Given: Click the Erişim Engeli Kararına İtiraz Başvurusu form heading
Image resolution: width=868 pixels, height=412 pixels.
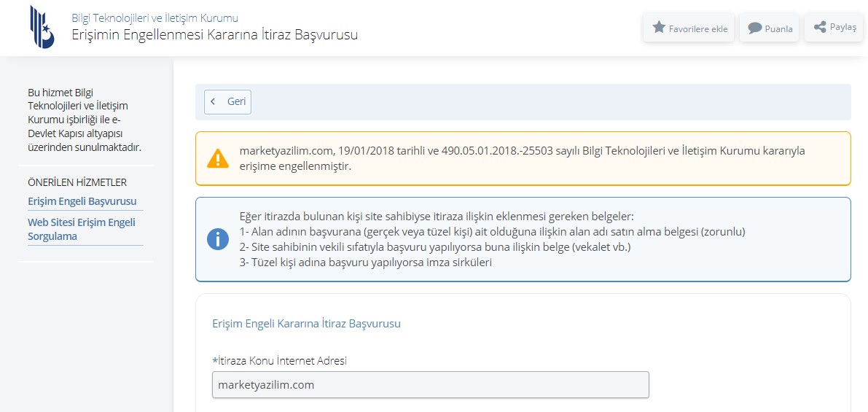Looking at the screenshot, I should pyautogui.click(x=306, y=323).
